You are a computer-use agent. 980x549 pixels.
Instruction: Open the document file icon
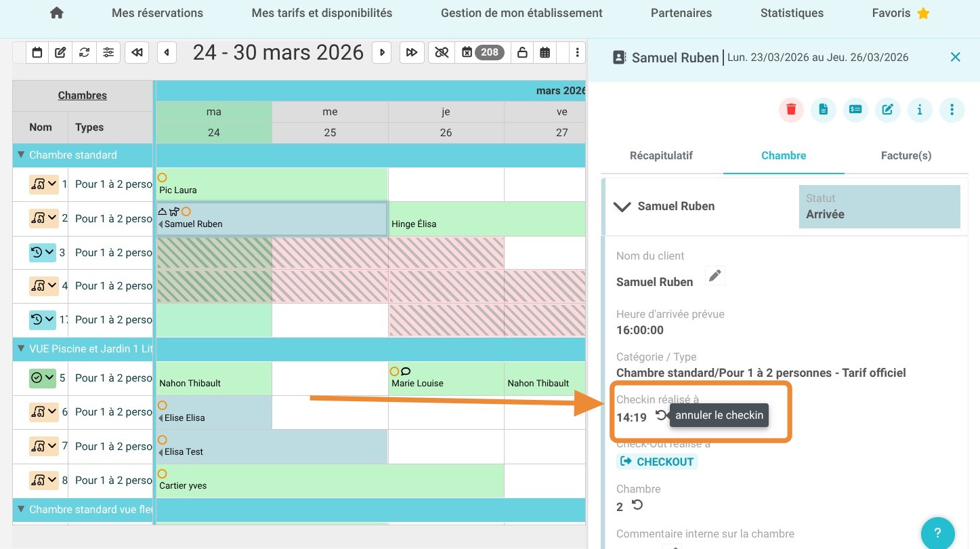[x=824, y=109]
